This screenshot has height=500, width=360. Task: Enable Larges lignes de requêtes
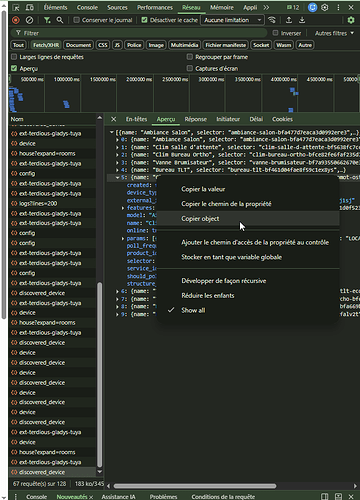[14, 57]
